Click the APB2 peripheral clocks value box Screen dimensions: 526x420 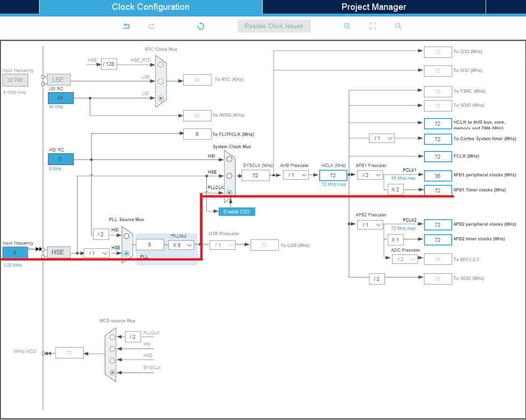(x=438, y=225)
